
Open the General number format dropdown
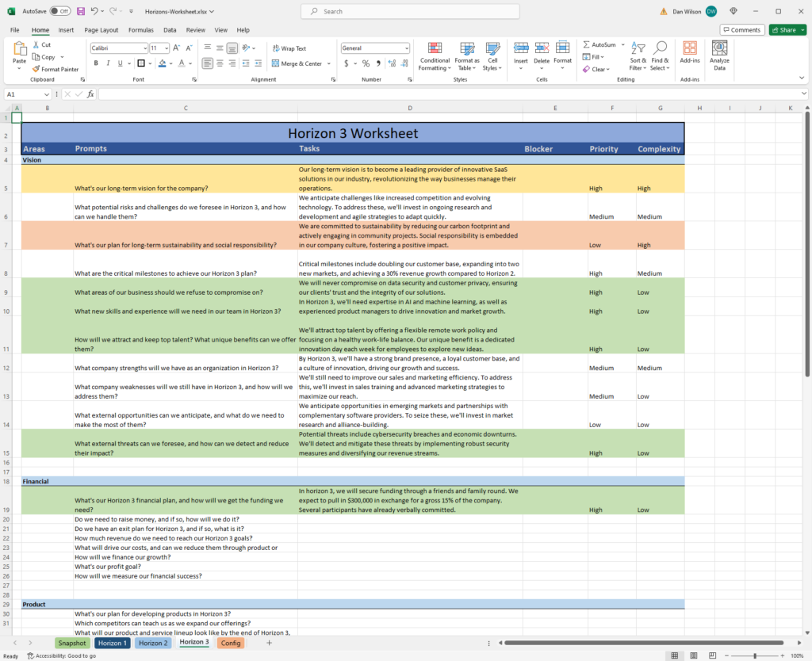(x=406, y=48)
